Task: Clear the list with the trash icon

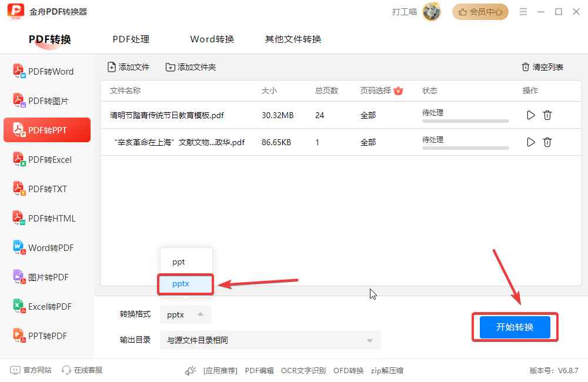Action: point(525,67)
